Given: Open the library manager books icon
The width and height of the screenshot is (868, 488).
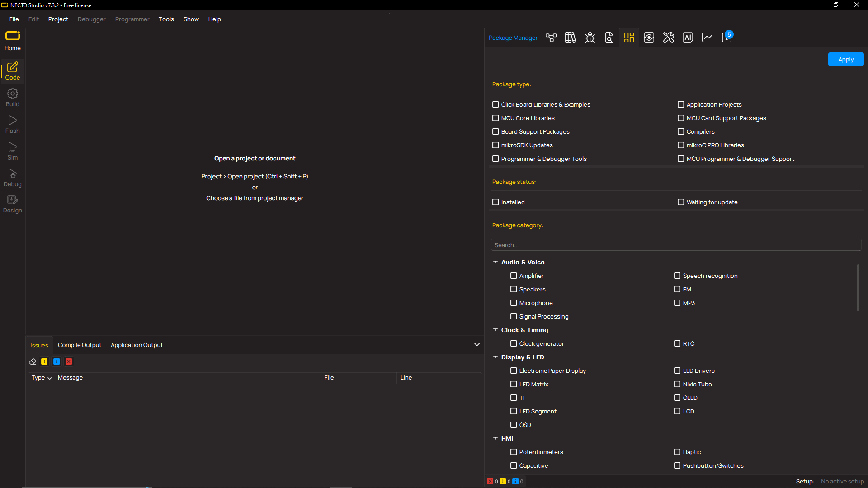Looking at the screenshot, I should pos(570,38).
